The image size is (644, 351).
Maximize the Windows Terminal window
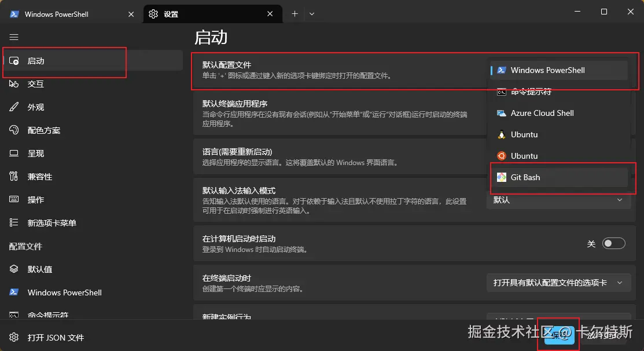(603, 12)
